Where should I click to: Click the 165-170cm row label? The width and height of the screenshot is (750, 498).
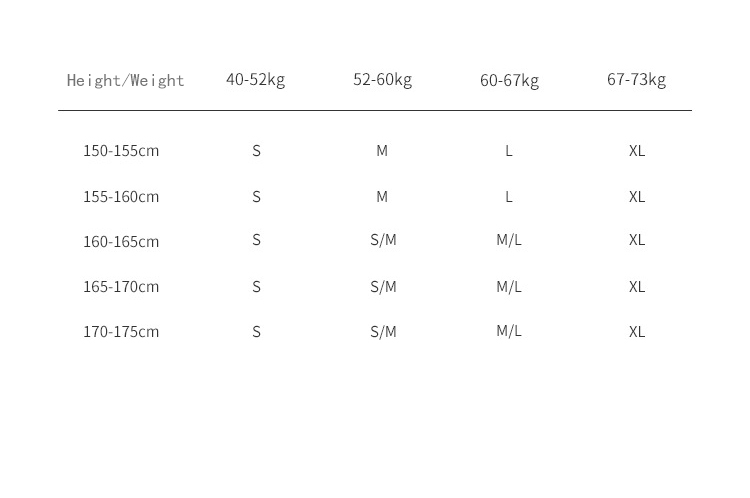pyautogui.click(x=121, y=287)
